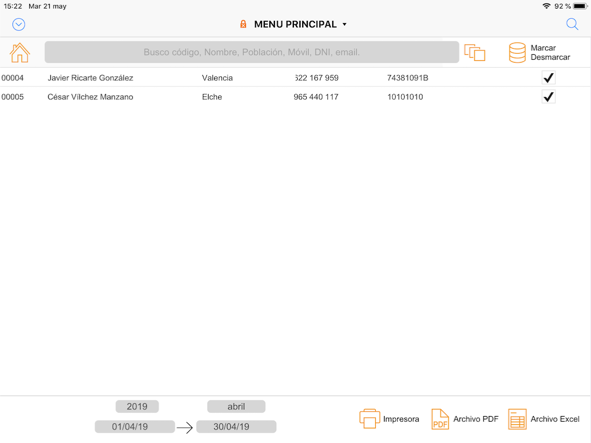Go to the home screen icon

click(x=20, y=52)
